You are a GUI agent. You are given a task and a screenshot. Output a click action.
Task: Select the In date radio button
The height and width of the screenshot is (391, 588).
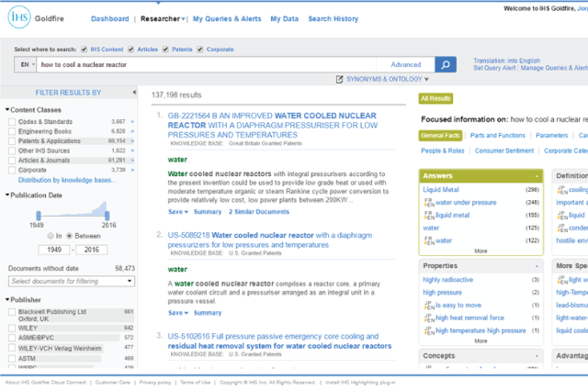click(x=51, y=236)
